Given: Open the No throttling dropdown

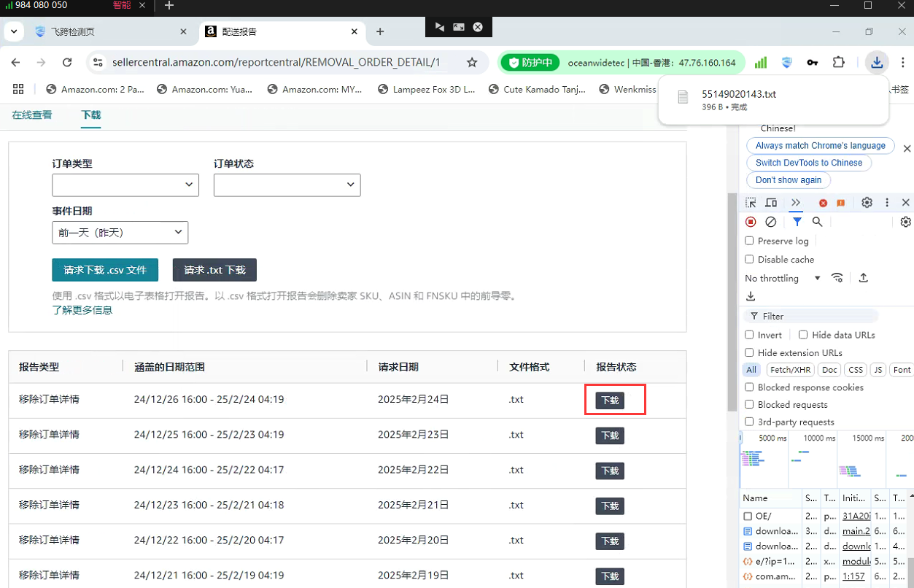Looking at the screenshot, I should pos(782,278).
